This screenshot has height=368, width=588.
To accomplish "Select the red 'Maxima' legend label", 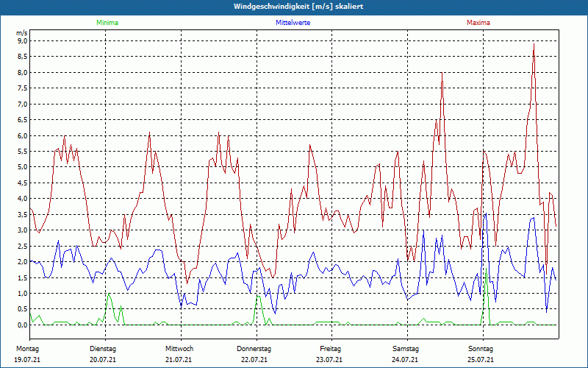I will (478, 23).
